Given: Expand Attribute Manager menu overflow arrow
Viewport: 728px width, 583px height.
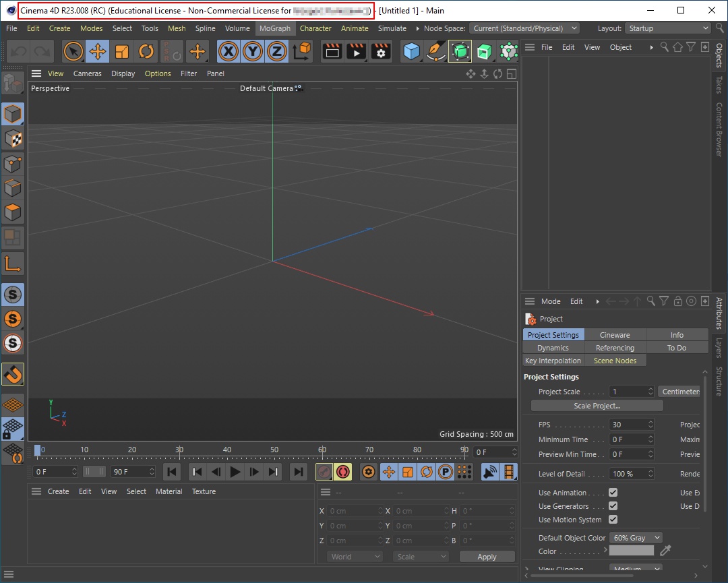Looking at the screenshot, I should click(x=597, y=301).
